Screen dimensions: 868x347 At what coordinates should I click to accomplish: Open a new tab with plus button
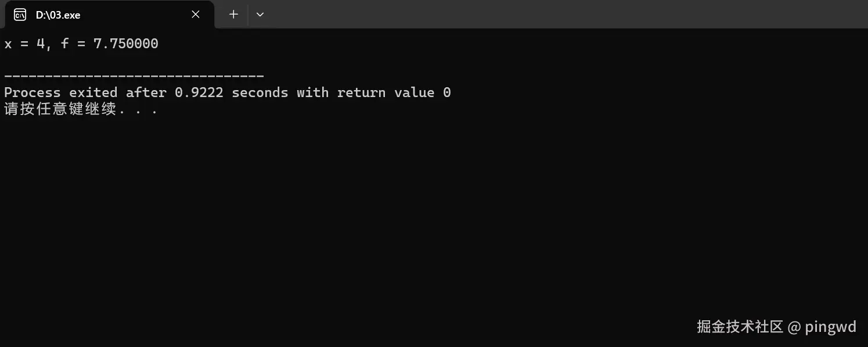point(233,15)
